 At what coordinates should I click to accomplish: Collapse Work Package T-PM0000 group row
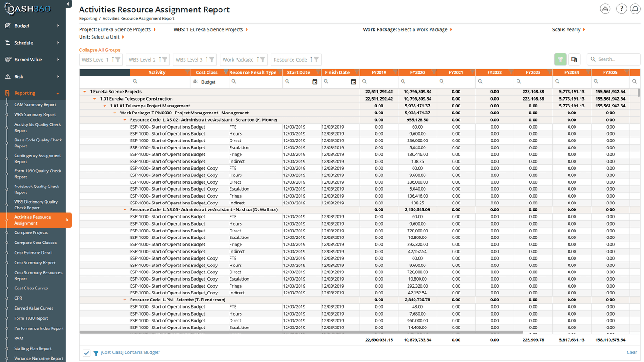tap(115, 113)
